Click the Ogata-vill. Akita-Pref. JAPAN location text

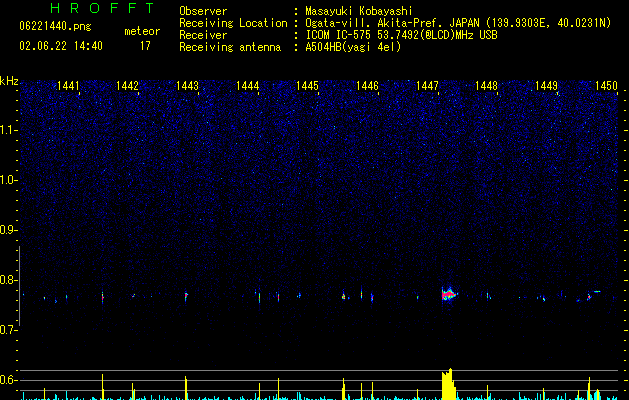coord(458,23)
